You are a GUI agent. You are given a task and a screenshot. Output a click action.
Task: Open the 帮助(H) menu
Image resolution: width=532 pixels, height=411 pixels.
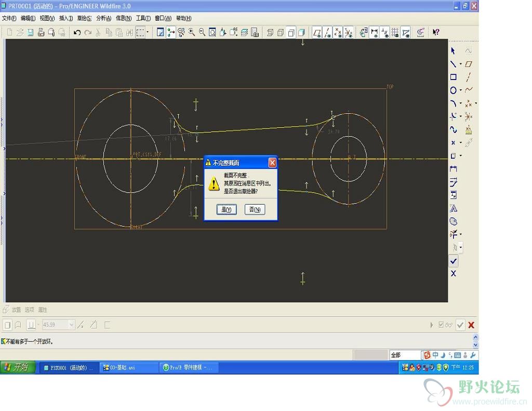tap(183, 18)
